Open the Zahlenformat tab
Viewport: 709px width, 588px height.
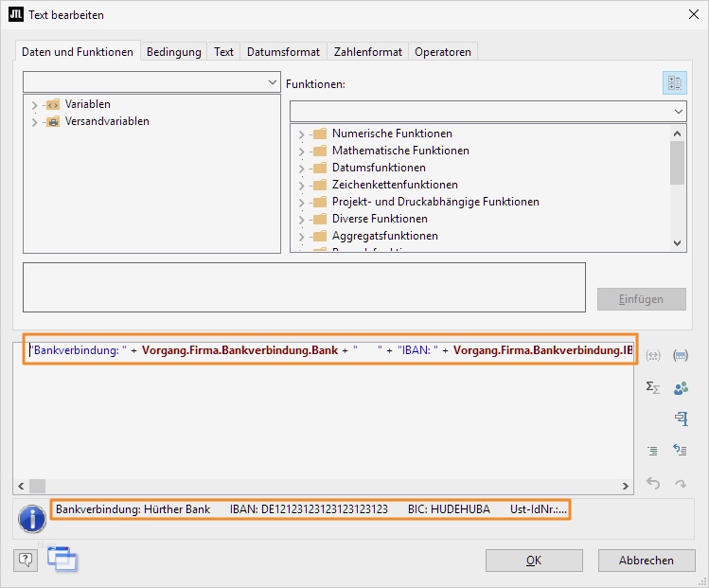[368, 51]
